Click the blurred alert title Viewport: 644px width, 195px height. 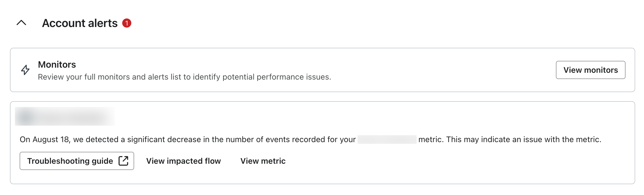pos(71,117)
